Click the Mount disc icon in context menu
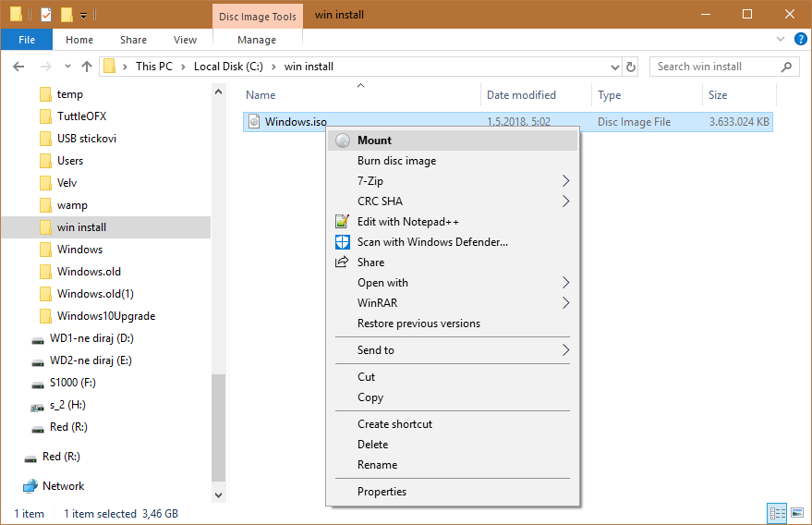The image size is (812, 525). [343, 140]
